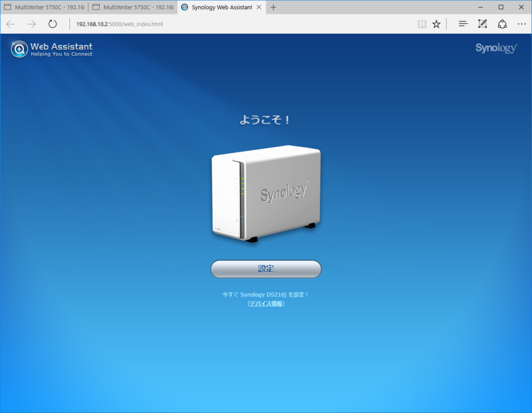Refresh the Web Assistant page
The width and height of the screenshot is (532, 413).
(53, 24)
